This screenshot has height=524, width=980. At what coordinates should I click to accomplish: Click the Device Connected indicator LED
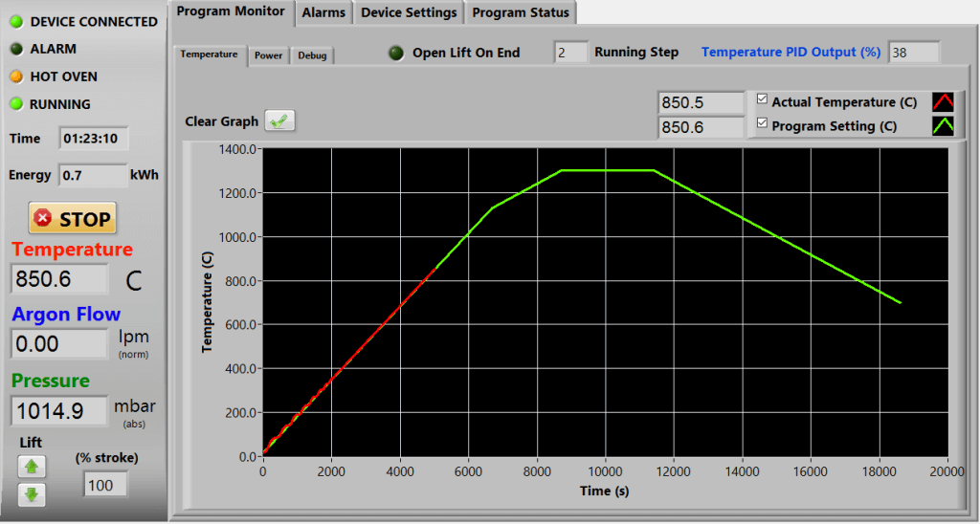(x=16, y=21)
